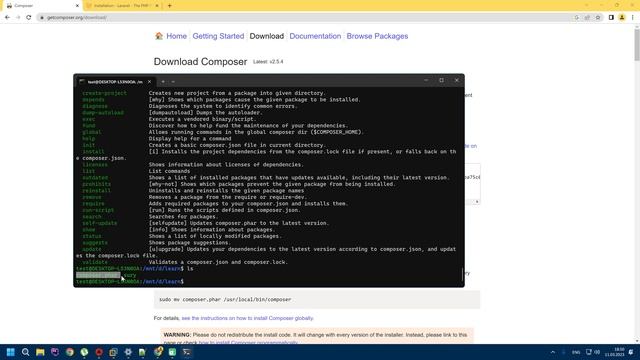
Task: Open the Browse Packages link
Action: [377, 36]
